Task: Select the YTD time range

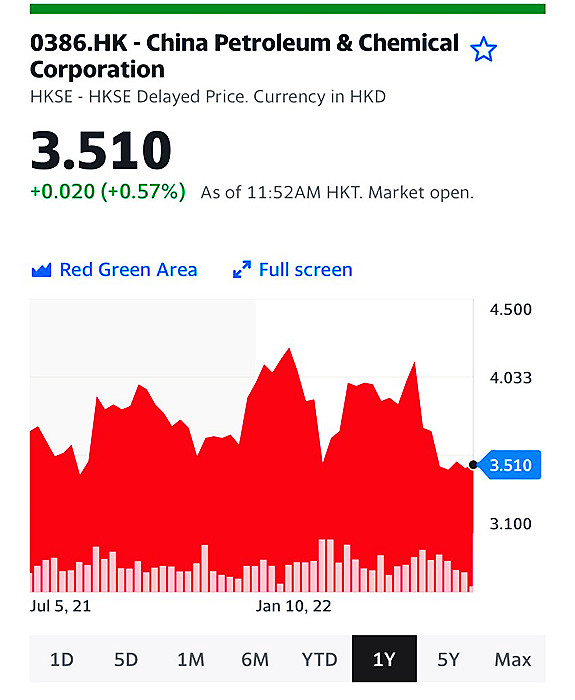Action: [320, 659]
